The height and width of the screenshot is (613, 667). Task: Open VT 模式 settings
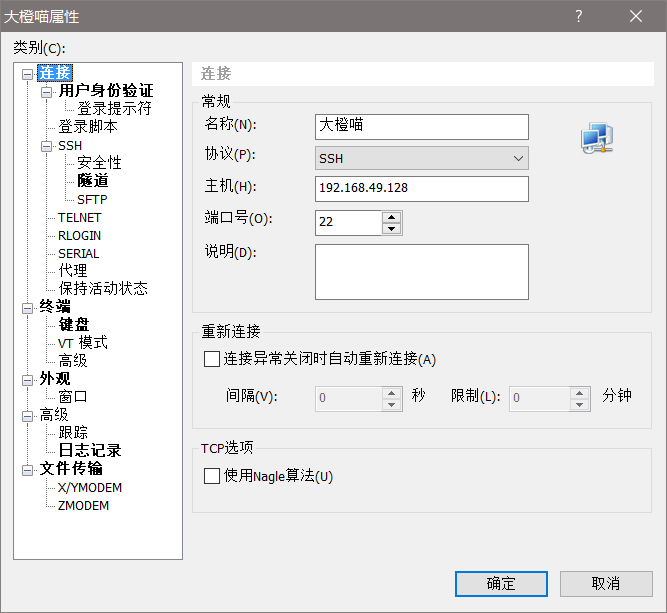click(83, 342)
